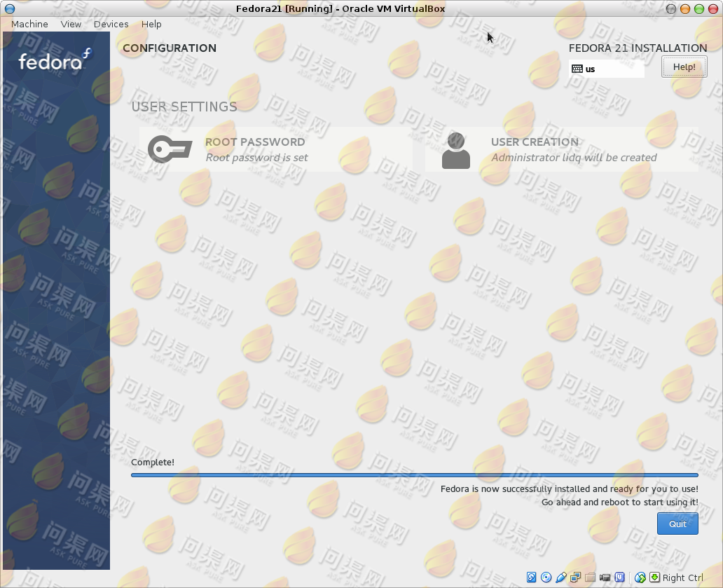Click the Complete! status text

pyautogui.click(x=153, y=462)
